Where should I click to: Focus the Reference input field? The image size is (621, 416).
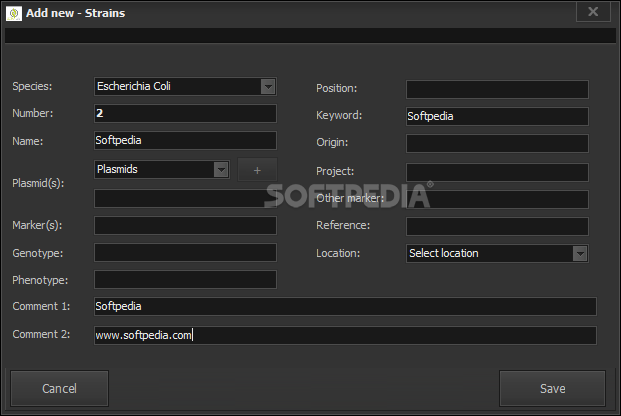497,226
